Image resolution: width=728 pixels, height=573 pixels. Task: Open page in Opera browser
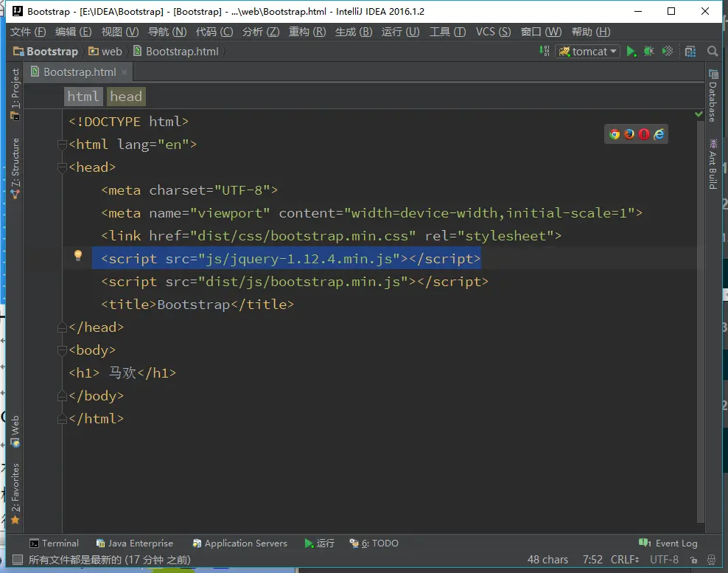pos(644,134)
